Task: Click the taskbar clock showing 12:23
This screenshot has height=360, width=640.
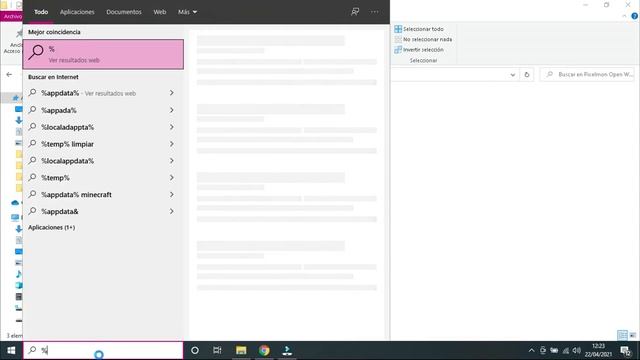Action: pyautogui.click(x=598, y=350)
